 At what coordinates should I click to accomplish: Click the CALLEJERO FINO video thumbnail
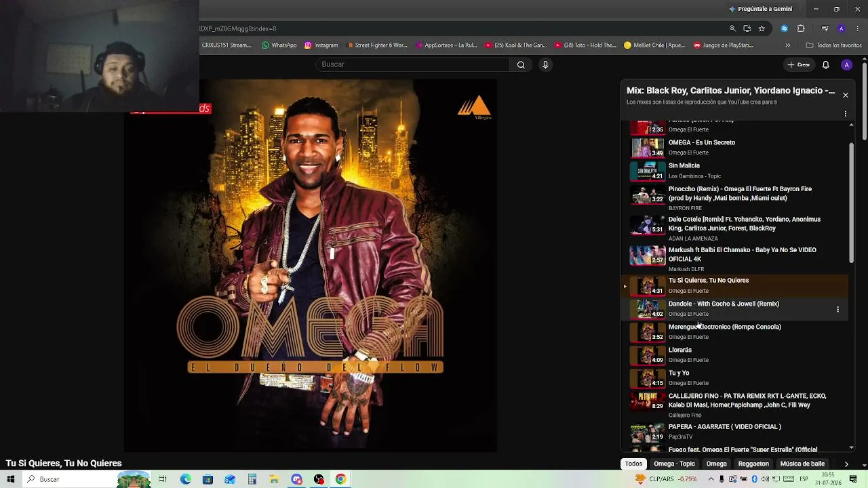coord(648,401)
